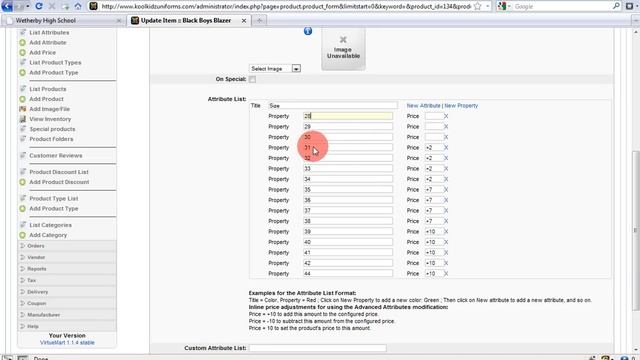The width and height of the screenshot is (640, 360).
Task: Expand the Coupon menu section
Action: click(x=67, y=303)
